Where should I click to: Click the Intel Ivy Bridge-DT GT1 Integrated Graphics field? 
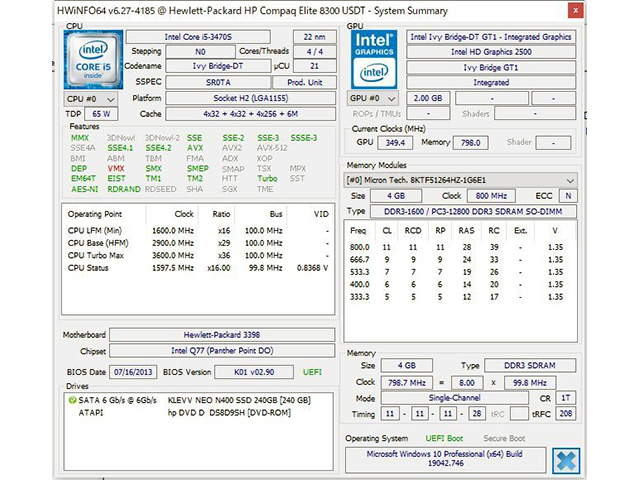(491, 37)
